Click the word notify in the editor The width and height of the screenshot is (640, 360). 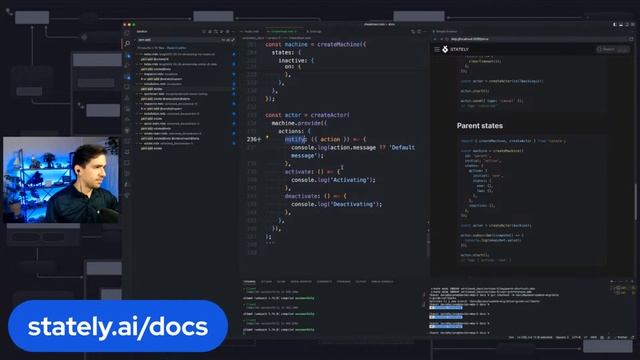pyautogui.click(x=295, y=139)
